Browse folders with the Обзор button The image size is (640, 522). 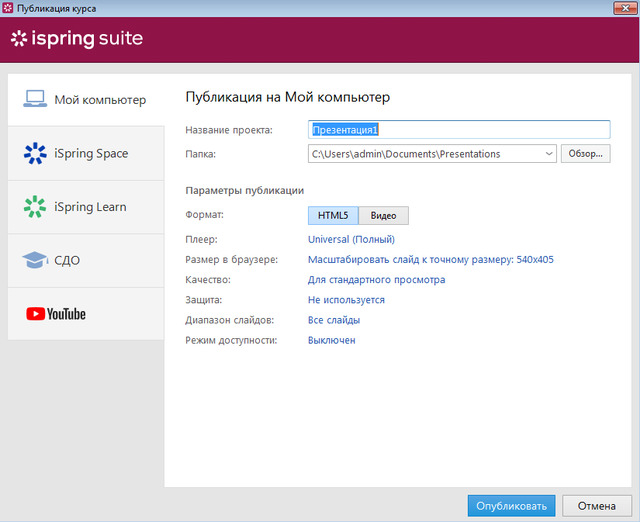coord(586,154)
